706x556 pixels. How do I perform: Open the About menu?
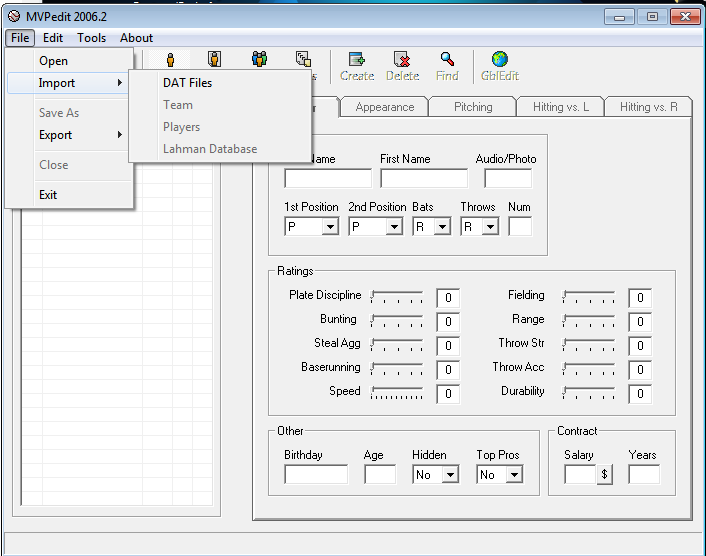[136, 38]
